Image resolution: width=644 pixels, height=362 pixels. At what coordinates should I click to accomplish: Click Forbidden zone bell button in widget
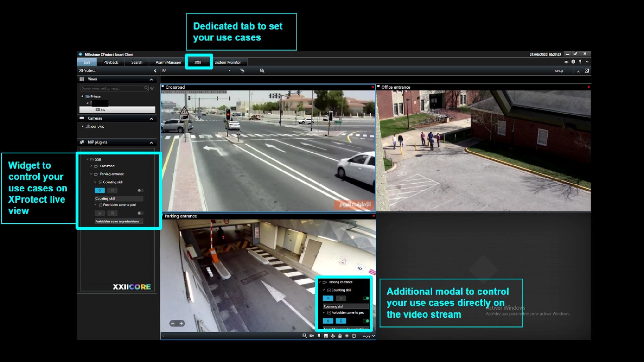[x=100, y=213]
